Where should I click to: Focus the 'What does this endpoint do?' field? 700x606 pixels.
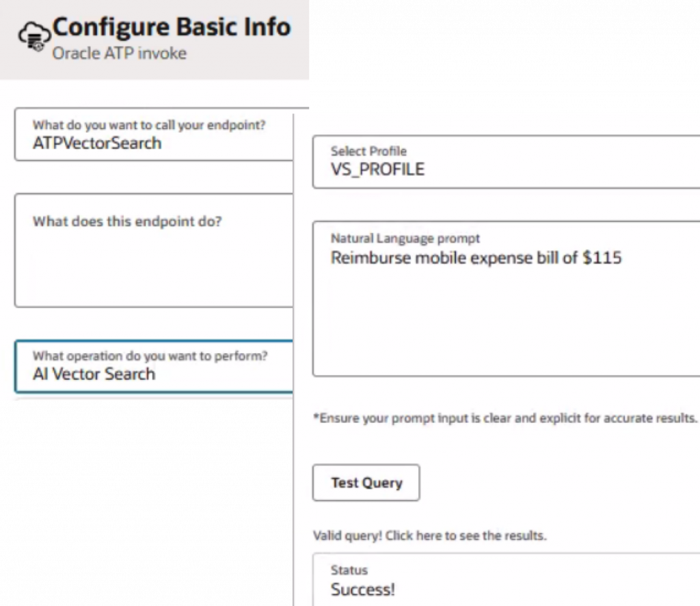pos(154,263)
